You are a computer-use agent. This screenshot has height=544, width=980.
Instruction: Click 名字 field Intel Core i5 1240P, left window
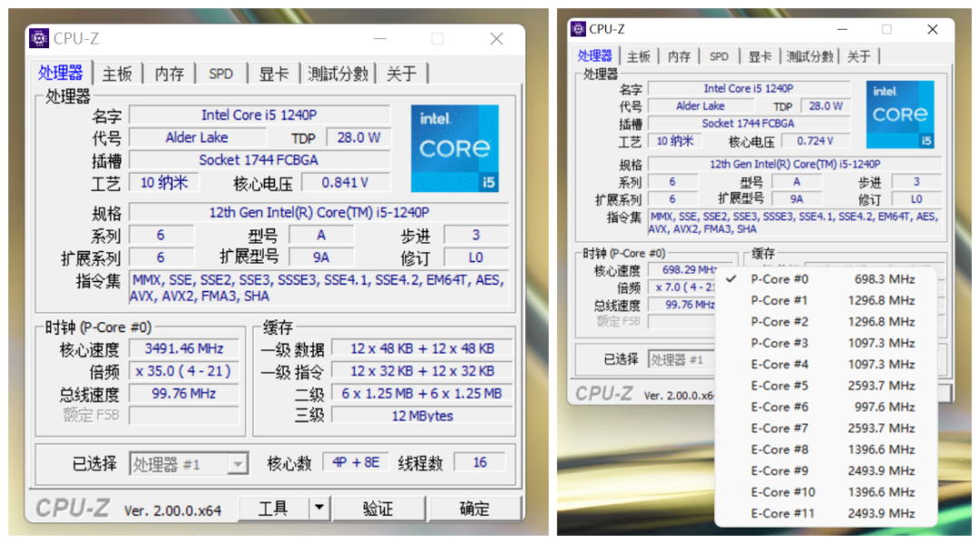(260, 115)
